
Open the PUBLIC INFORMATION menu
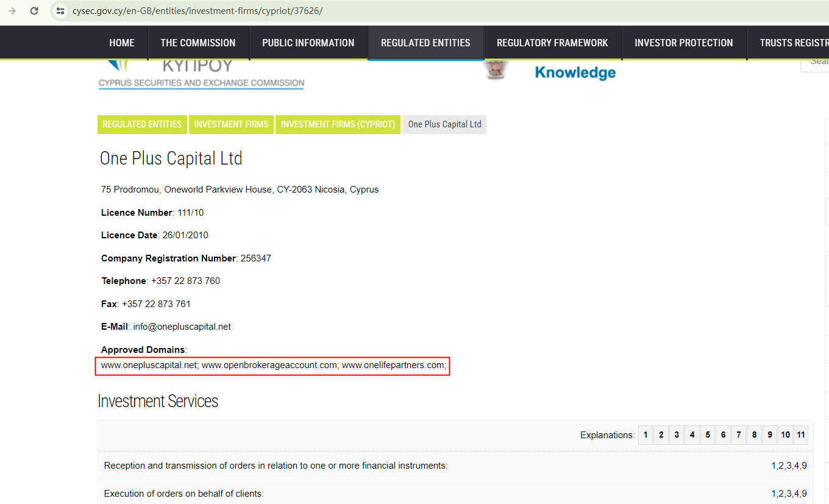(308, 43)
